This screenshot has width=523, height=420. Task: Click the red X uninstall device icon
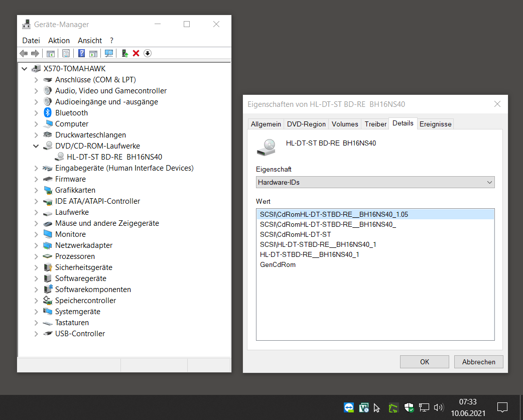tap(136, 53)
